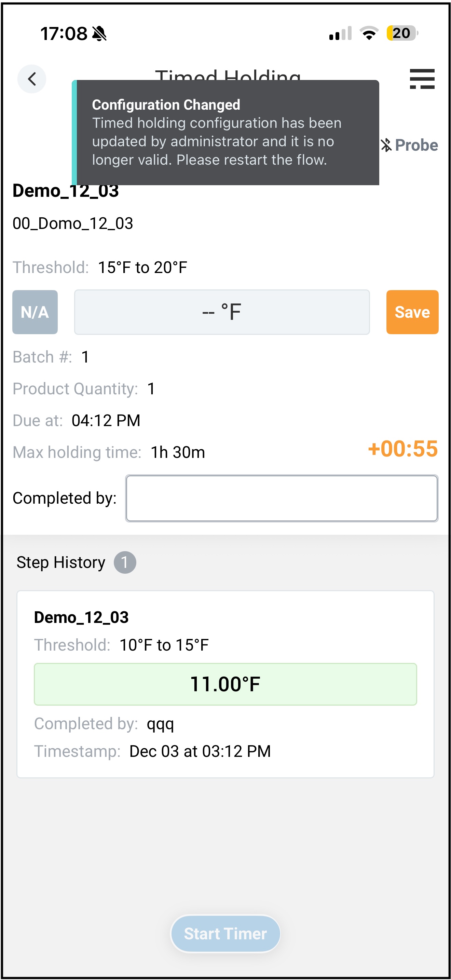Tap the Step History count badge

[x=125, y=562]
